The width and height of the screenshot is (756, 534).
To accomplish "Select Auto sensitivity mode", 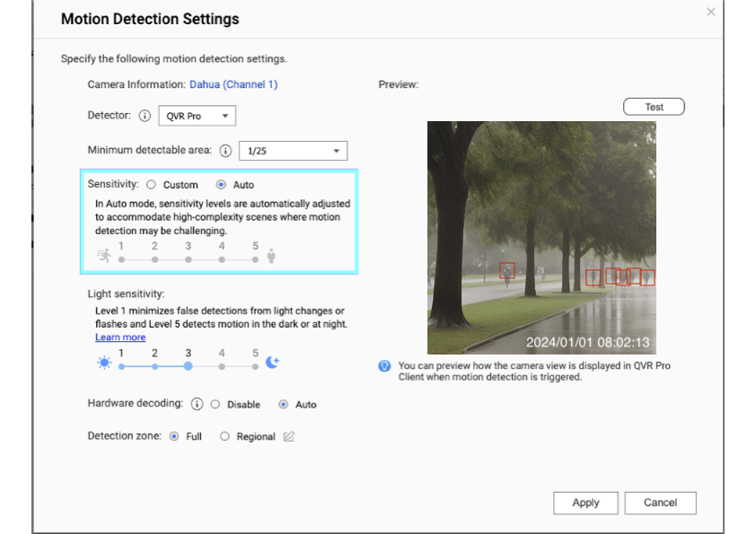I will coord(221,185).
